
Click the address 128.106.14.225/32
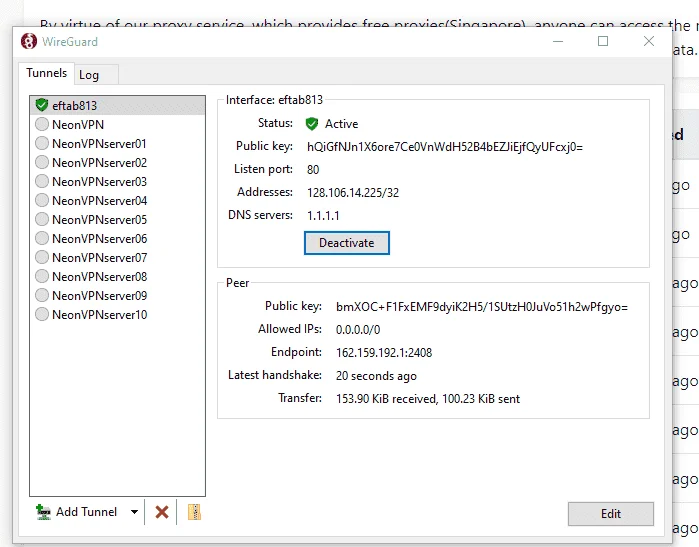pos(353,193)
